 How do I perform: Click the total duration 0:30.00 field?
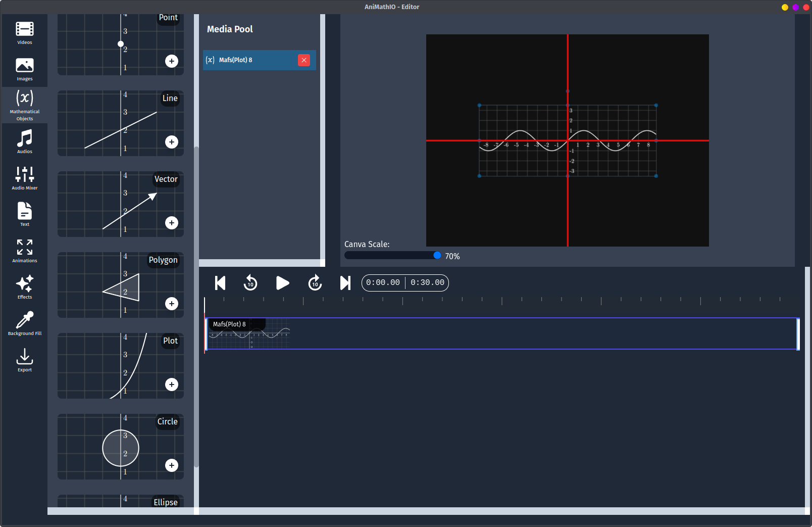(x=427, y=282)
